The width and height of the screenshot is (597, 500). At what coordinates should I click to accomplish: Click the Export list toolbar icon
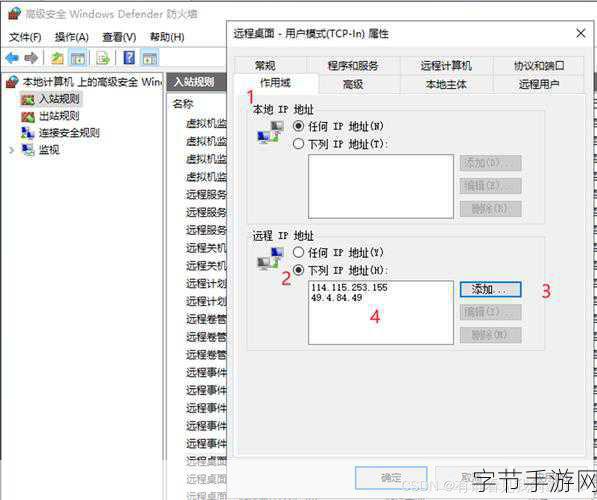(x=103, y=58)
